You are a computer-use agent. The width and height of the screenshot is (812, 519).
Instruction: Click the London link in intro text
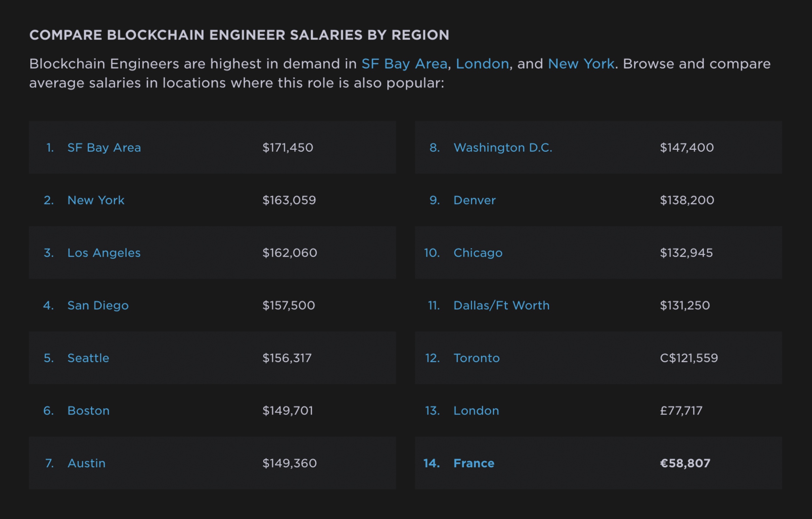click(482, 64)
